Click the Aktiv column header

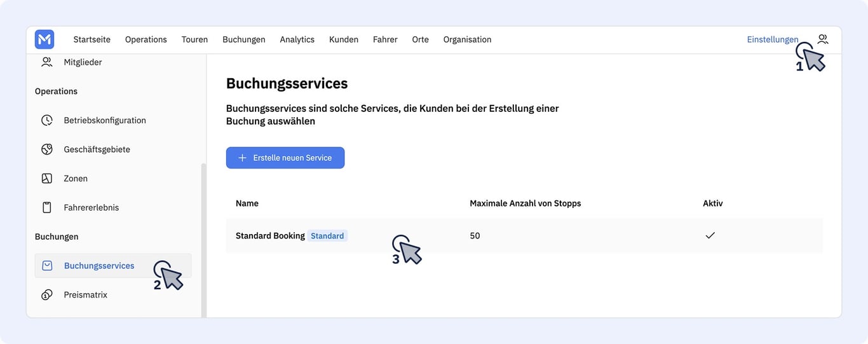713,203
